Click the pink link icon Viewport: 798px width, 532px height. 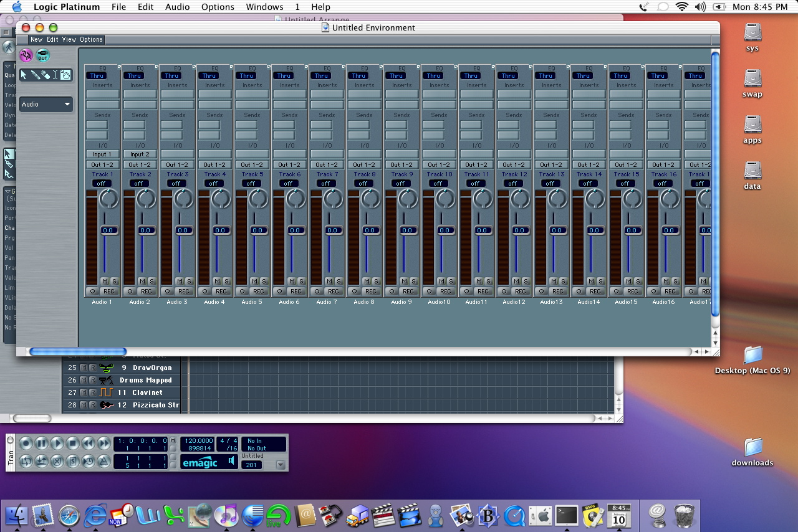point(26,56)
